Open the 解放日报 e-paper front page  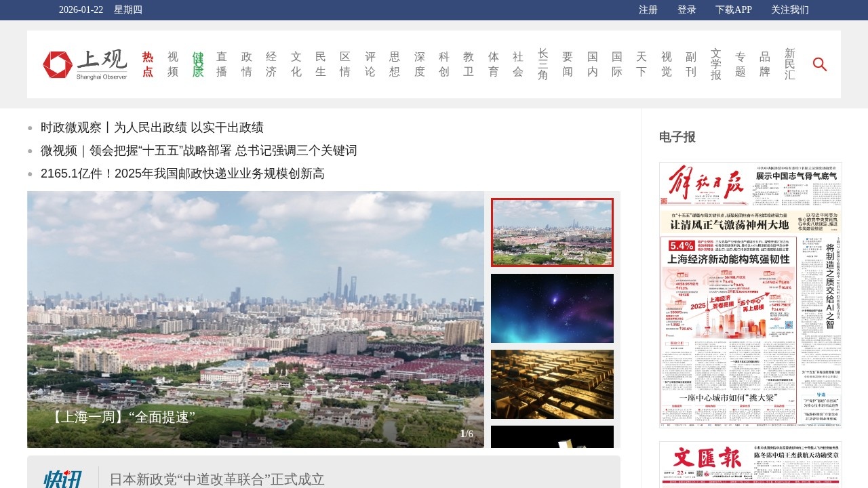tap(750, 295)
